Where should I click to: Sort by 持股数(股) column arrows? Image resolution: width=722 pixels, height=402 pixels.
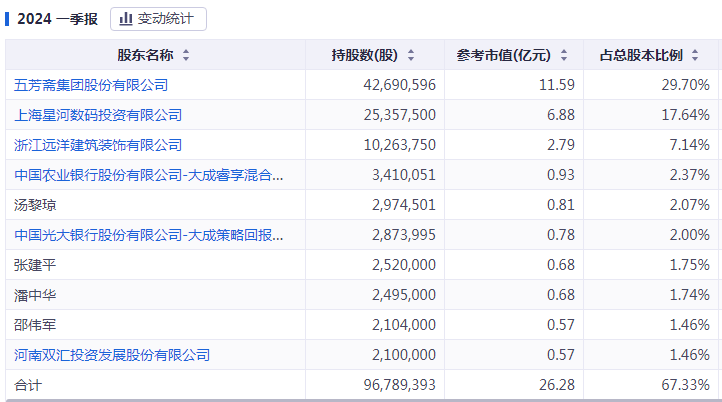pos(411,56)
